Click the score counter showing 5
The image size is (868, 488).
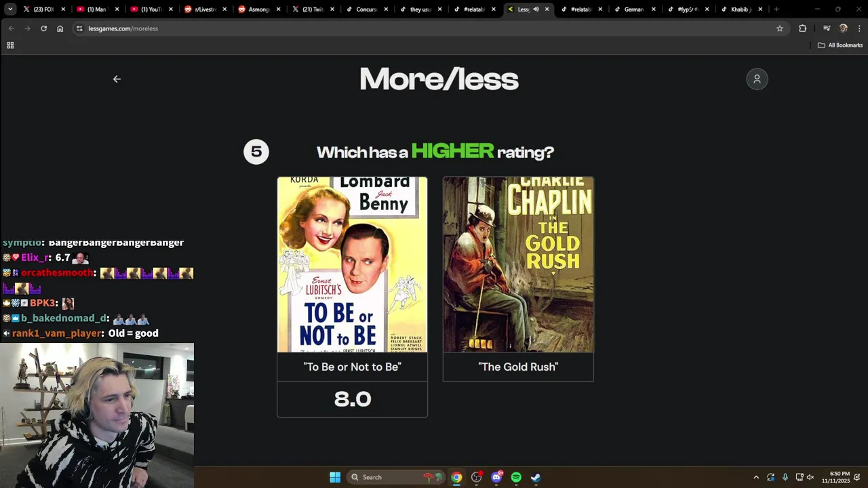[x=256, y=152]
